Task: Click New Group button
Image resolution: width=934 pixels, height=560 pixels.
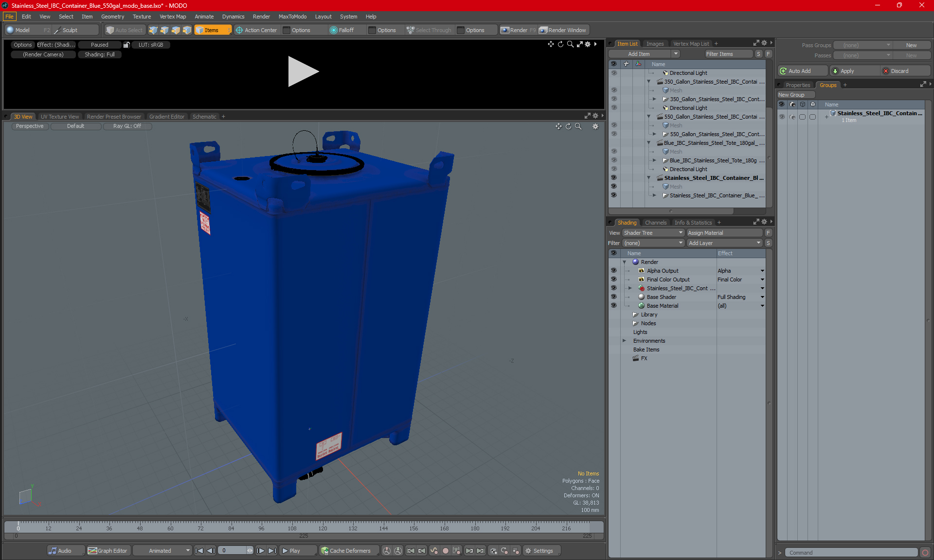Action: pyautogui.click(x=796, y=95)
